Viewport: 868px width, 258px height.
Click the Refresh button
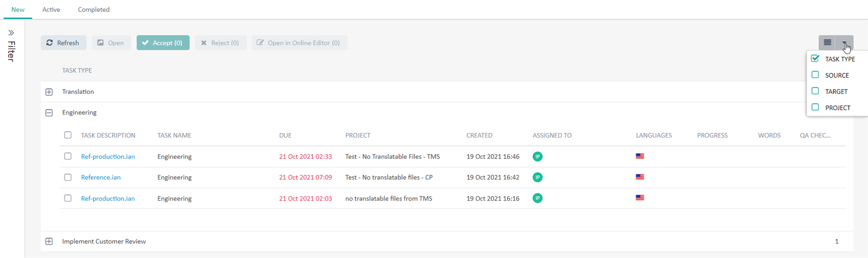[x=63, y=42]
